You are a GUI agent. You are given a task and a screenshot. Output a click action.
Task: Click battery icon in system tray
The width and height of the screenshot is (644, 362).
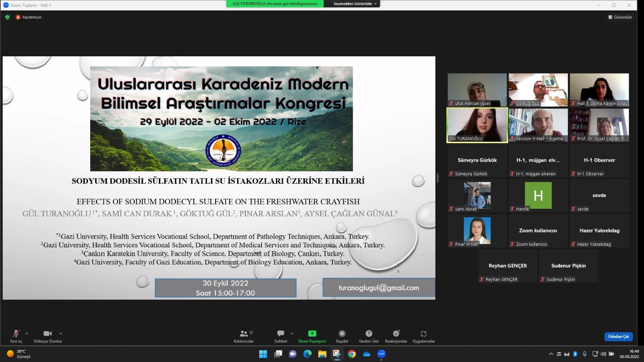(x=611, y=354)
